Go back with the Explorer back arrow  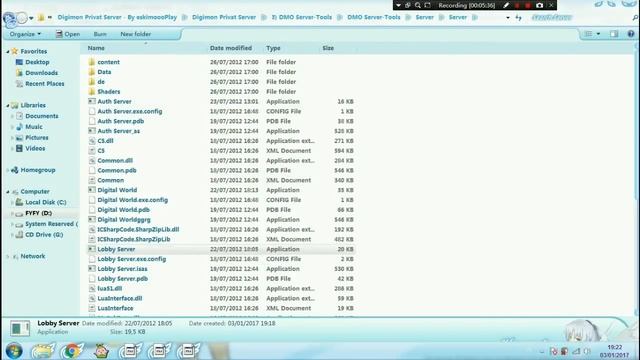9,18
